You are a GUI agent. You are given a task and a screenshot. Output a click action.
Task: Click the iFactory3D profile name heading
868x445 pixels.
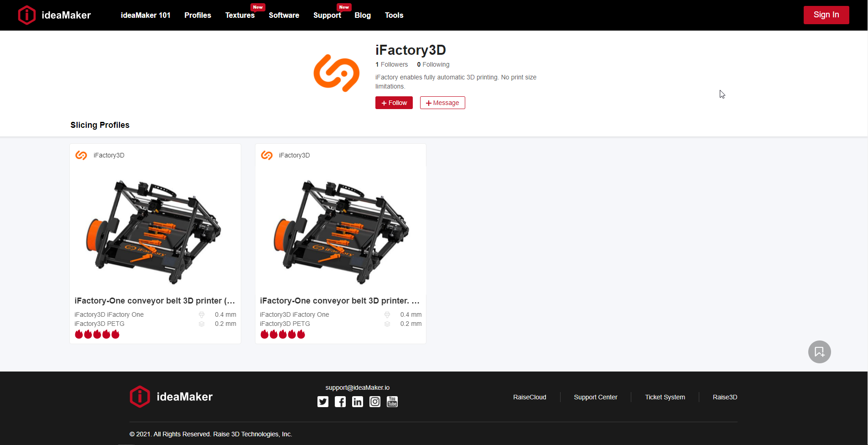(x=411, y=50)
